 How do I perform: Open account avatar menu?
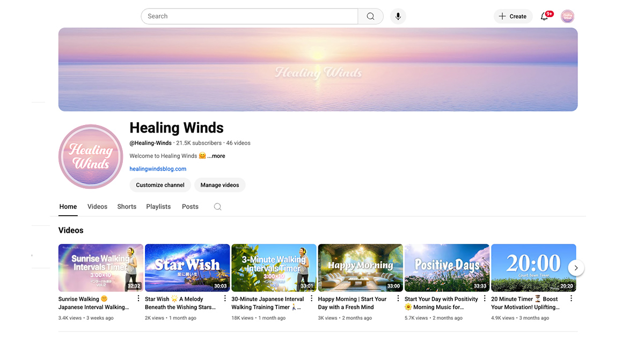coord(567,16)
